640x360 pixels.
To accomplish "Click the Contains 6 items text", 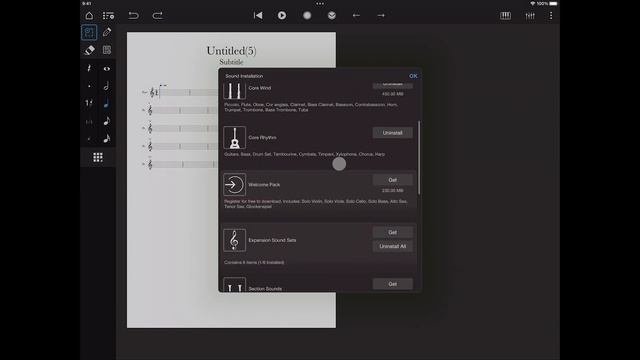I will (254, 262).
